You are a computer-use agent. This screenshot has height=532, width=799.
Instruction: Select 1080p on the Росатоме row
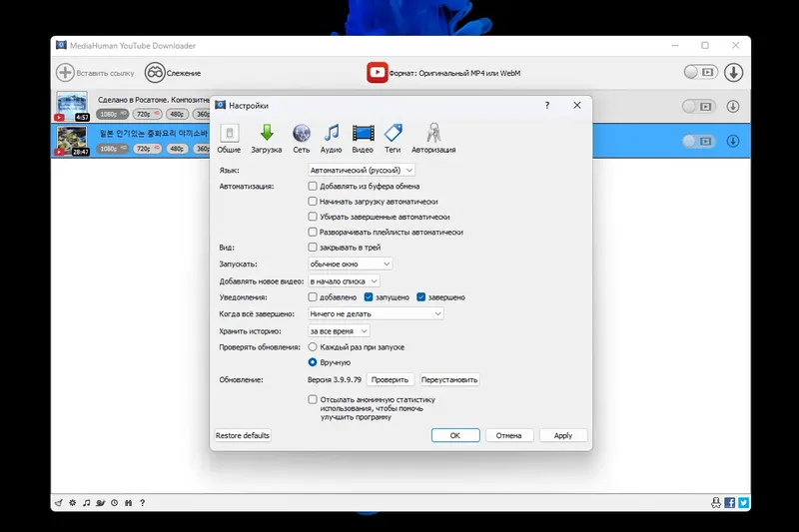pyautogui.click(x=112, y=114)
